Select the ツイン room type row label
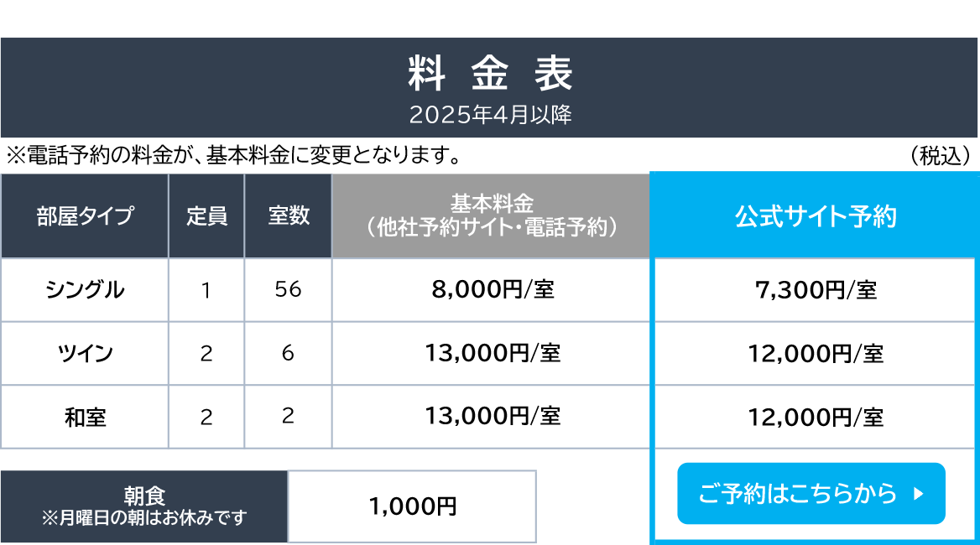 tap(85, 353)
